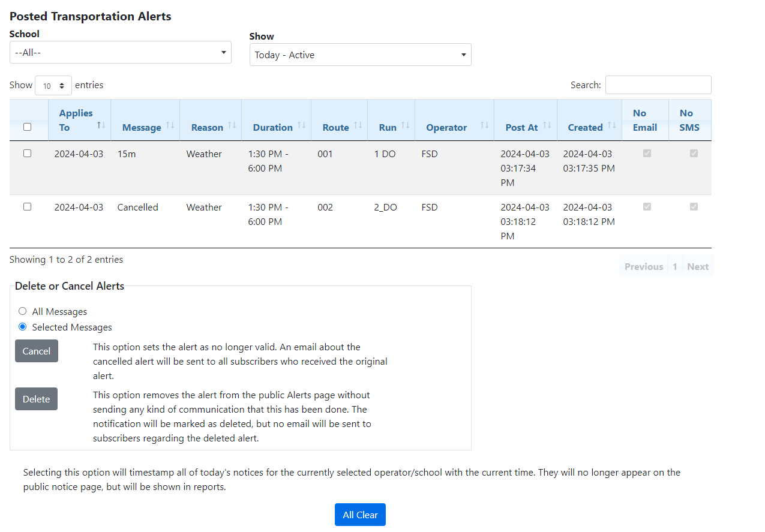Choose the All Messages radio option
The height and width of the screenshot is (532, 765).
pyautogui.click(x=22, y=311)
